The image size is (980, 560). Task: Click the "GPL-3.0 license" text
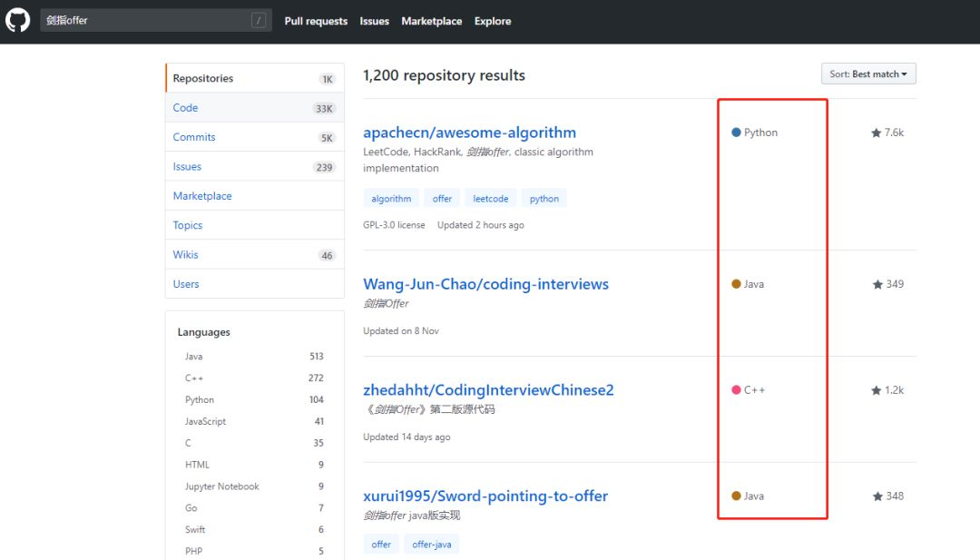(394, 225)
